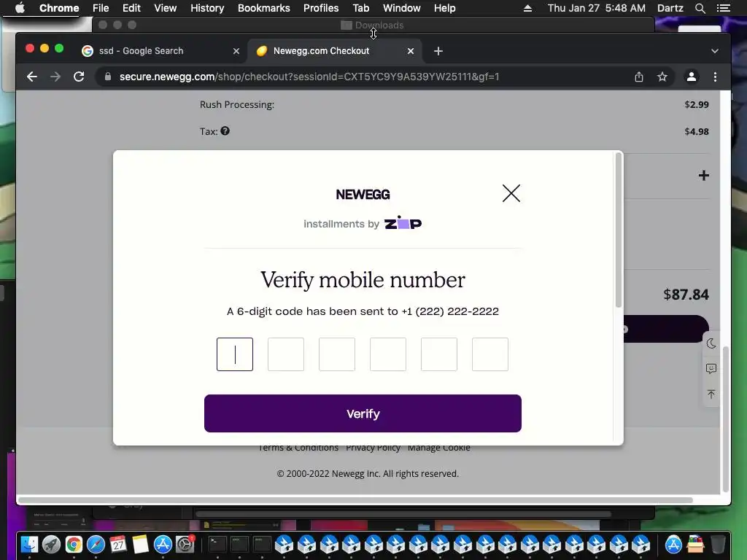Viewport: 747px width, 560px height.
Task: Open the feedback chat icon on page side
Action: [x=711, y=368]
